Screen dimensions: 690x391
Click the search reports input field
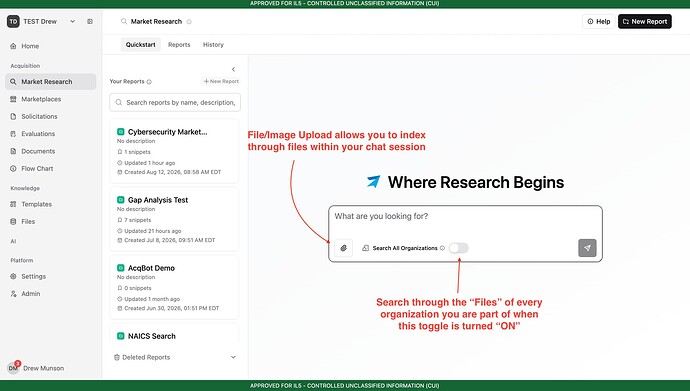point(175,102)
